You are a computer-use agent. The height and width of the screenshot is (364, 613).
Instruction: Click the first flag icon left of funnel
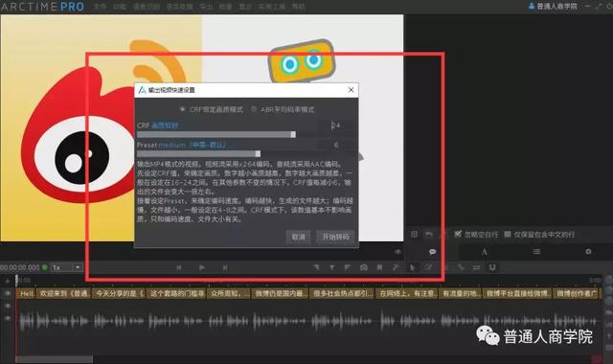click(x=316, y=267)
